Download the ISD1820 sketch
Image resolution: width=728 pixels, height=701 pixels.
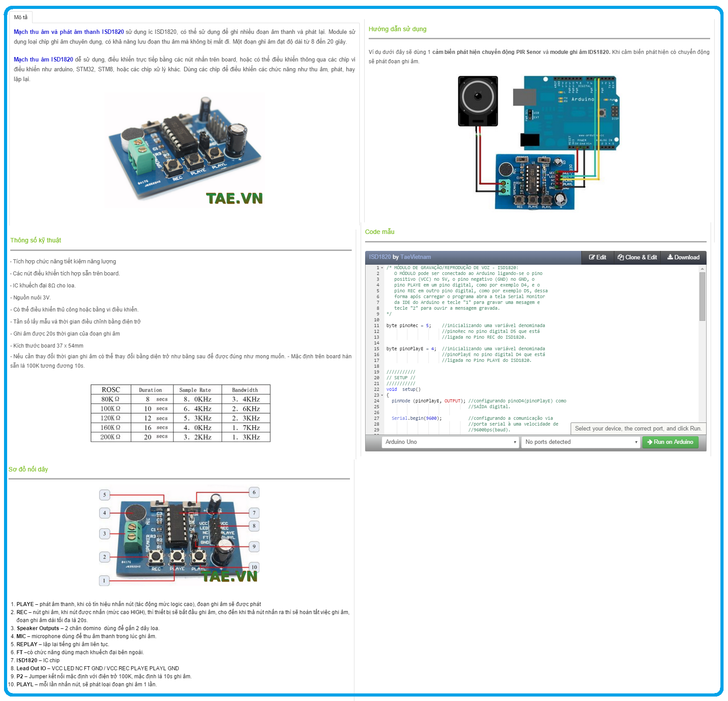click(683, 258)
